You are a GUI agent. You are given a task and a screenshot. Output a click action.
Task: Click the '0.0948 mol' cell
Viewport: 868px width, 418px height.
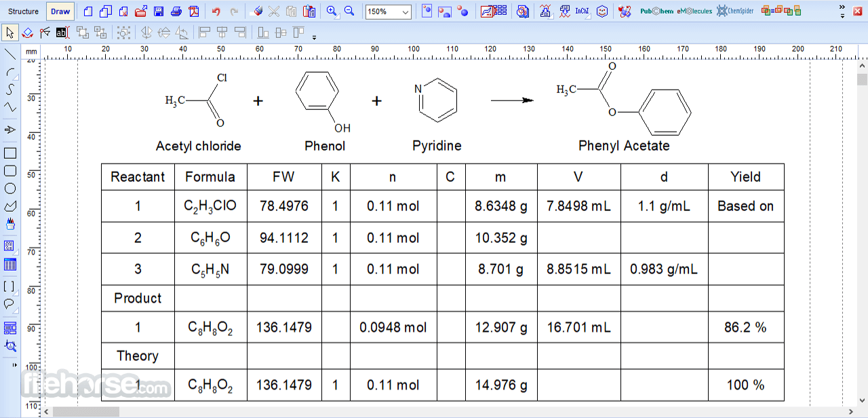[x=393, y=328]
